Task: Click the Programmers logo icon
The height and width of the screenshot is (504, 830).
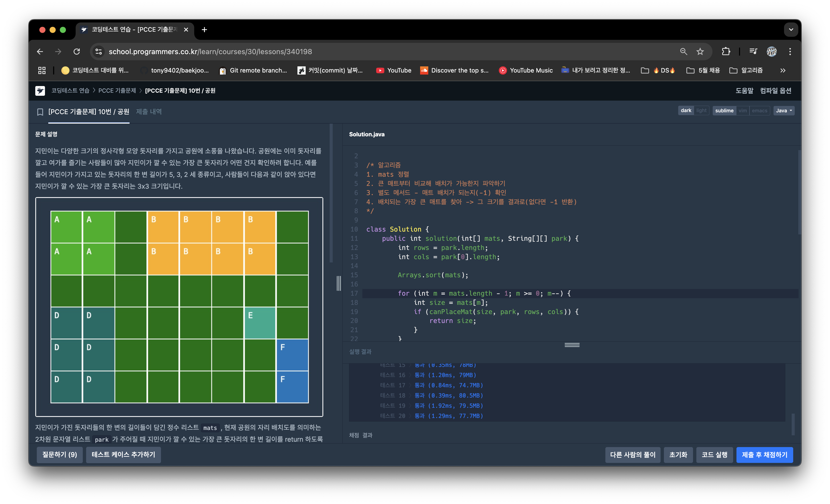Action: pos(40,90)
